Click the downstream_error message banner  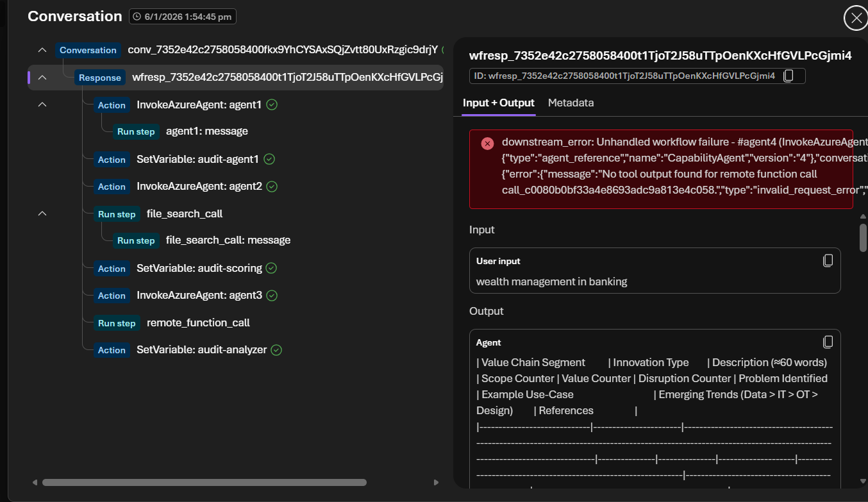click(x=661, y=169)
